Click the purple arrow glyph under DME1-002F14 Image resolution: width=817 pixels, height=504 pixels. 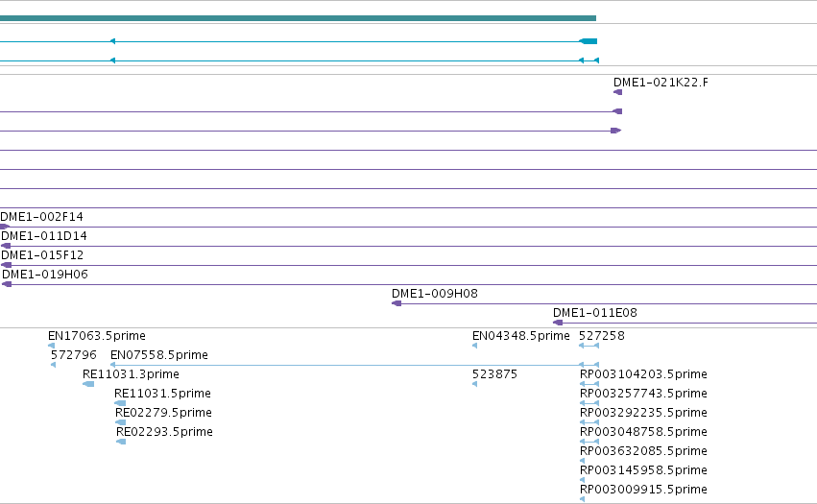(5, 227)
